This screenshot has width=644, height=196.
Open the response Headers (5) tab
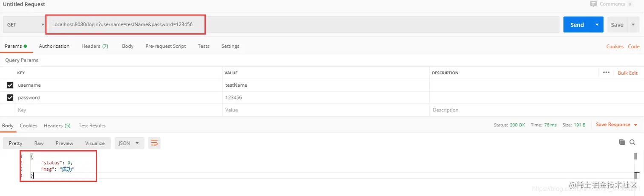[x=57, y=126]
